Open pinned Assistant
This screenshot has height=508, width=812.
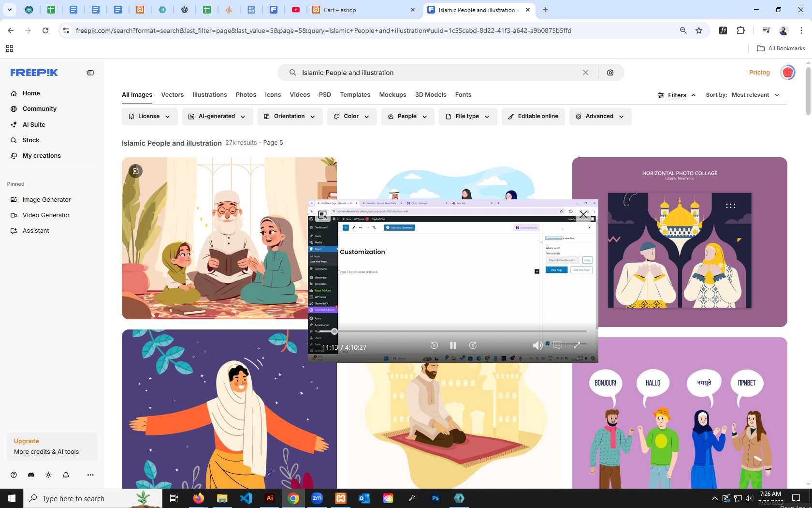click(x=36, y=231)
